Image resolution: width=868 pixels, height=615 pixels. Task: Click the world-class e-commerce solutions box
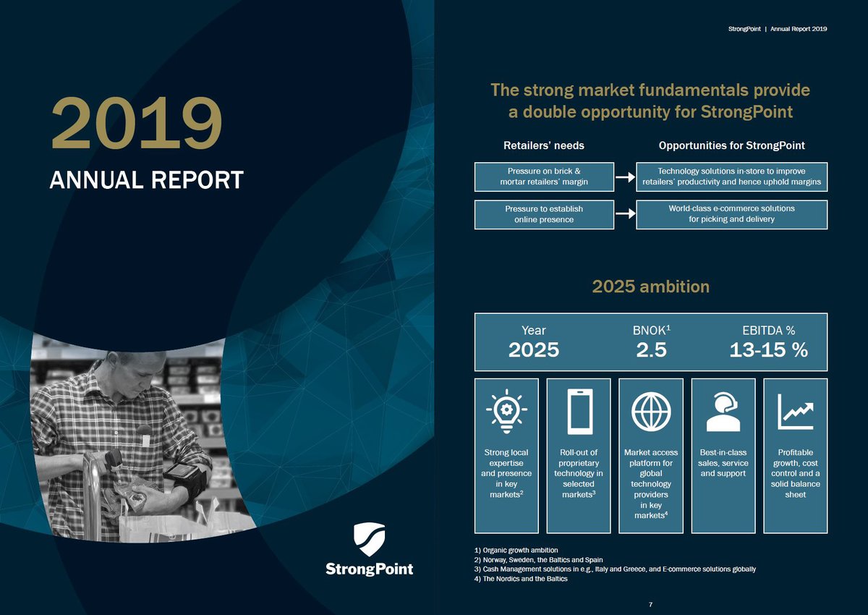(x=732, y=214)
